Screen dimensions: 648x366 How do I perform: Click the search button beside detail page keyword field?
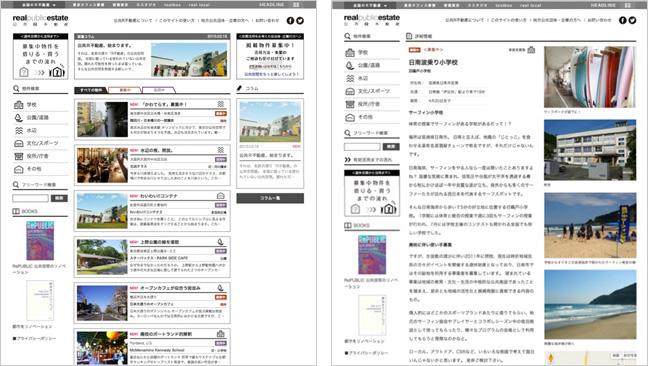(391, 147)
